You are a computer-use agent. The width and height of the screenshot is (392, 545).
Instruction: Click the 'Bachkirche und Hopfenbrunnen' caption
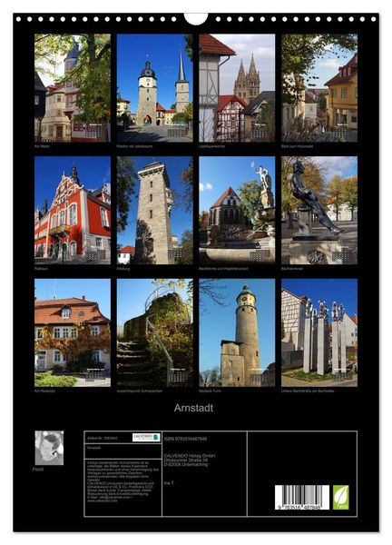coord(223,269)
